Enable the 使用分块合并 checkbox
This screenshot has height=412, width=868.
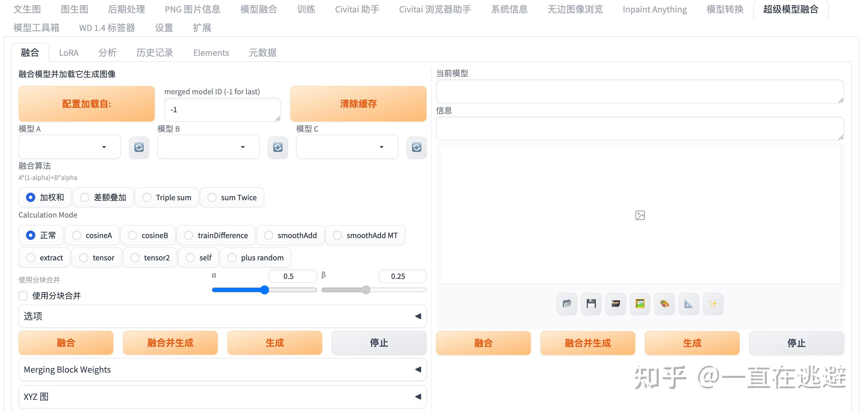(23, 296)
